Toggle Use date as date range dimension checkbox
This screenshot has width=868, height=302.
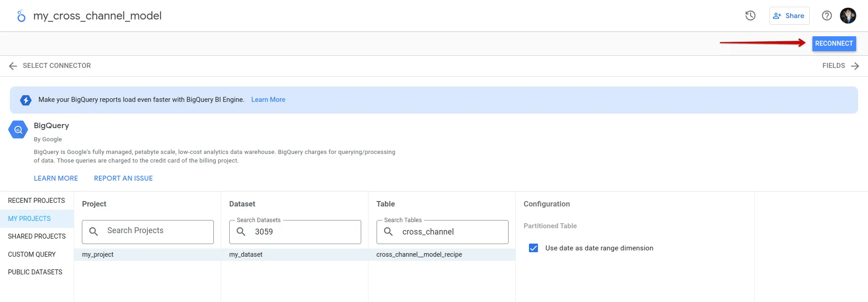point(533,248)
